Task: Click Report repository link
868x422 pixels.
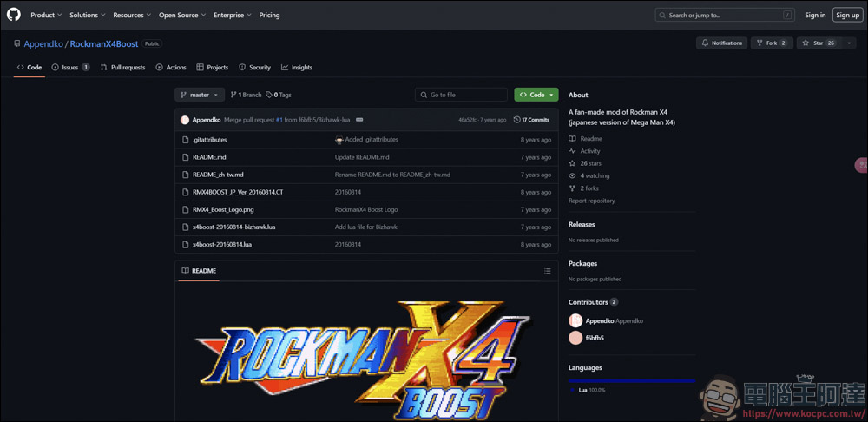Action: (x=591, y=201)
